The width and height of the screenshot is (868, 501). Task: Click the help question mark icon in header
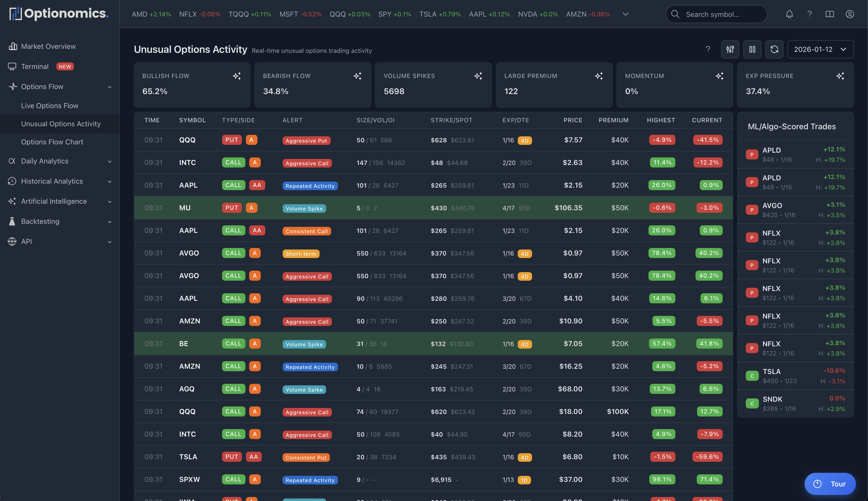tap(809, 14)
